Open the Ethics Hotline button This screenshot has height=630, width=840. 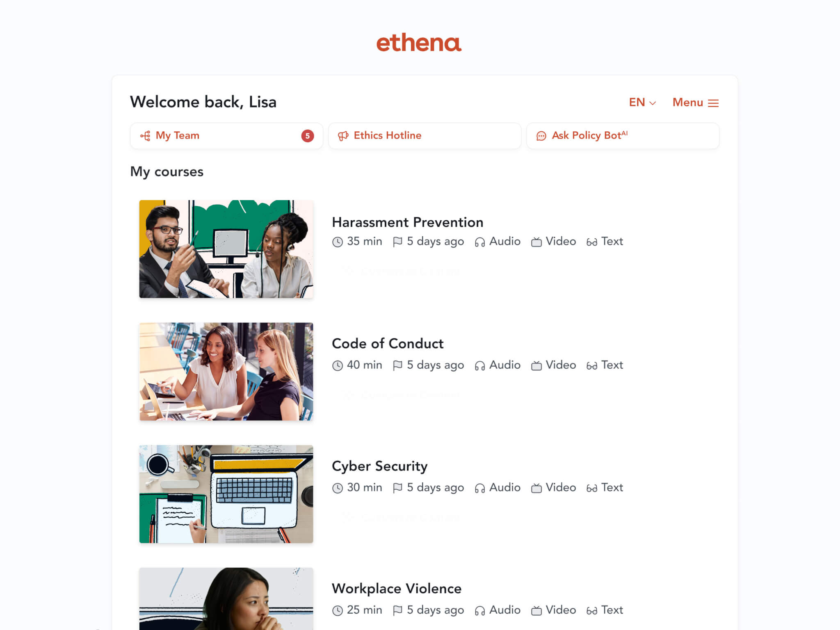click(425, 136)
